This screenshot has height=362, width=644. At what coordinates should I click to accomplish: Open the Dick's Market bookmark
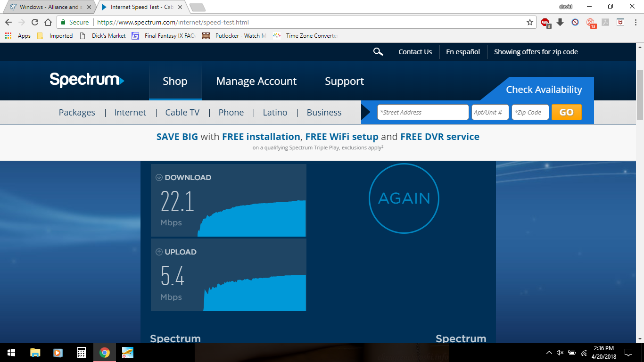pyautogui.click(x=102, y=35)
